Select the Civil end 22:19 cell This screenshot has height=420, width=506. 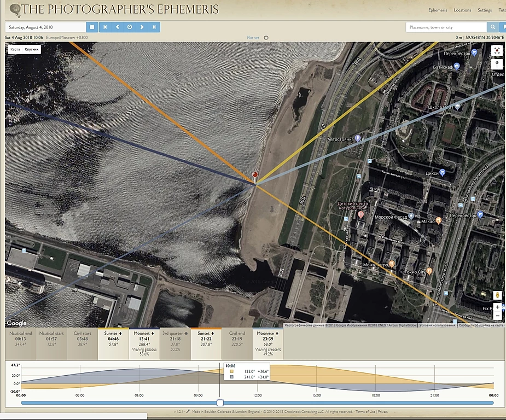point(237,344)
